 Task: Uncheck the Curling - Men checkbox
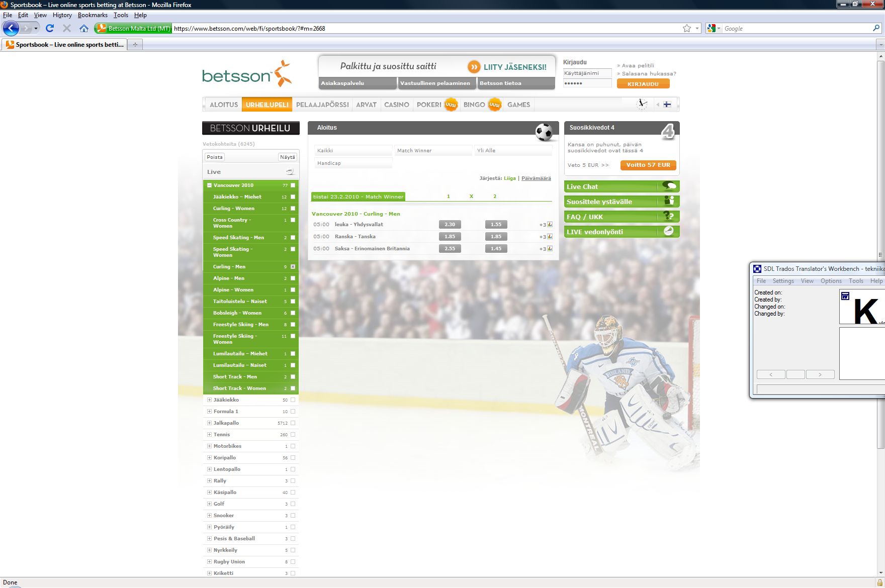pos(293,267)
